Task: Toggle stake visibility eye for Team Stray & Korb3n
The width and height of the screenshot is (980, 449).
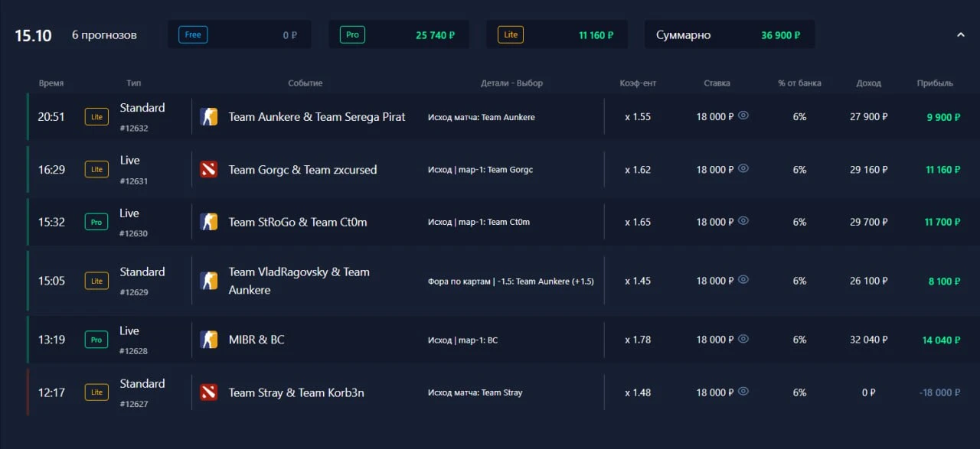Action: tap(743, 392)
